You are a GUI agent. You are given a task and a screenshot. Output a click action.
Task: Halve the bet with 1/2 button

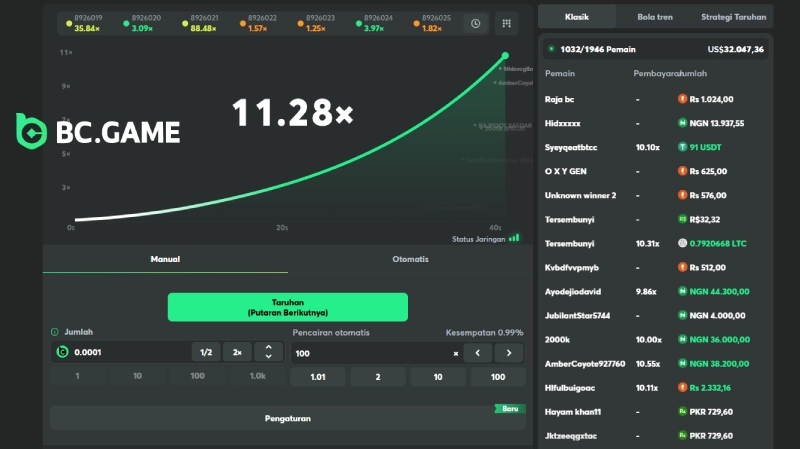[x=206, y=352]
